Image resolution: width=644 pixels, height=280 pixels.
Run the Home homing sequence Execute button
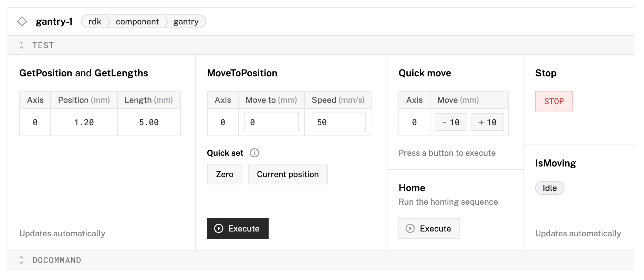[x=429, y=228]
